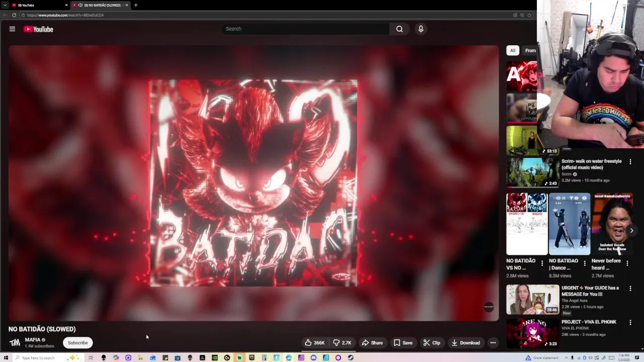The image size is (644, 362).
Task: Open the Share dialog
Action: tap(372, 343)
